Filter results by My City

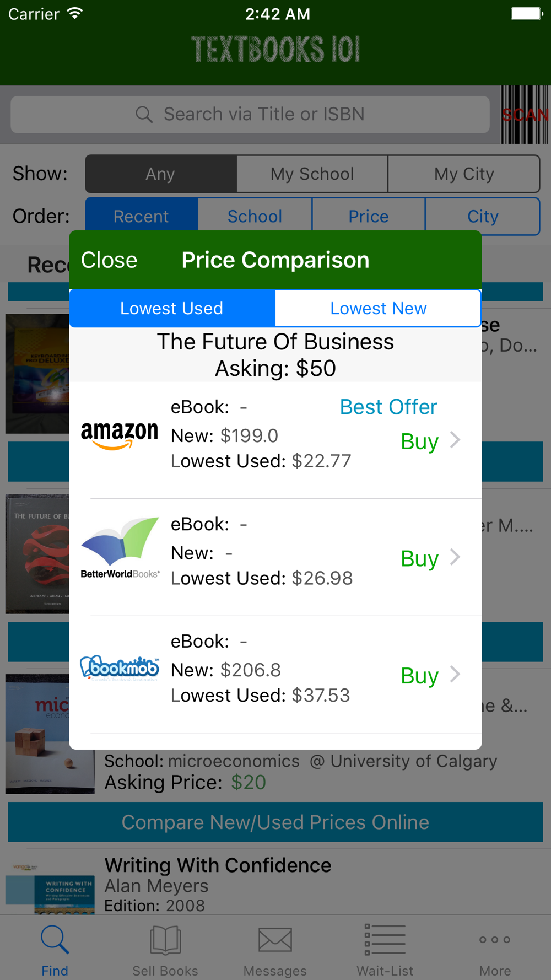click(x=463, y=174)
